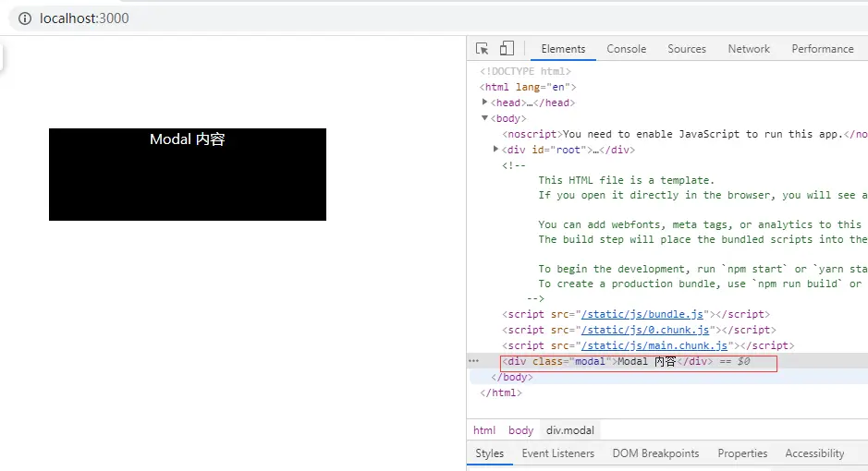Select the DOCTYPE html row
868x471 pixels.
[x=525, y=71]
